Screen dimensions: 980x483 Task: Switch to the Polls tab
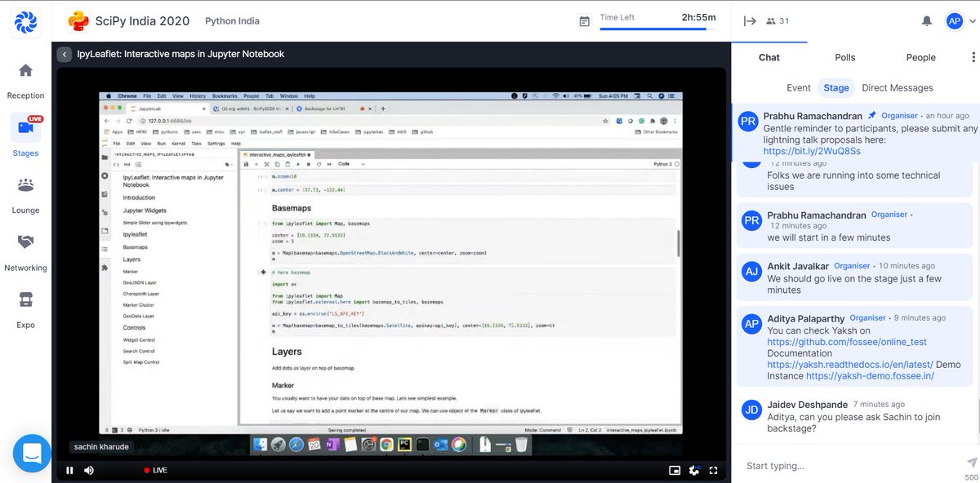845,57
